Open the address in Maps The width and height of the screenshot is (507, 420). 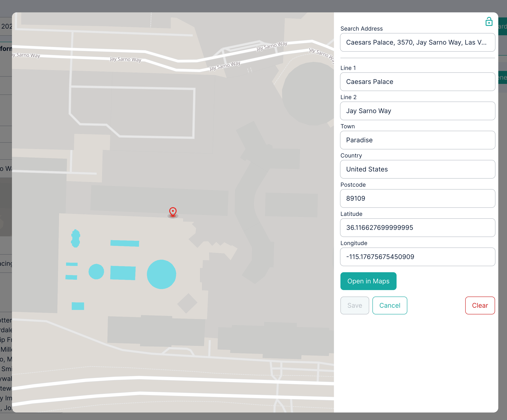tap(368, 281)
